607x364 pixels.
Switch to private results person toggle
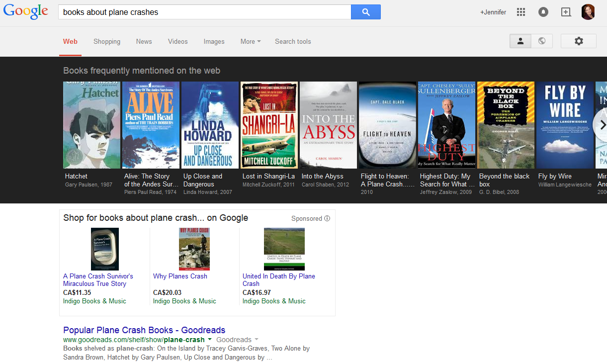(520, 41)
